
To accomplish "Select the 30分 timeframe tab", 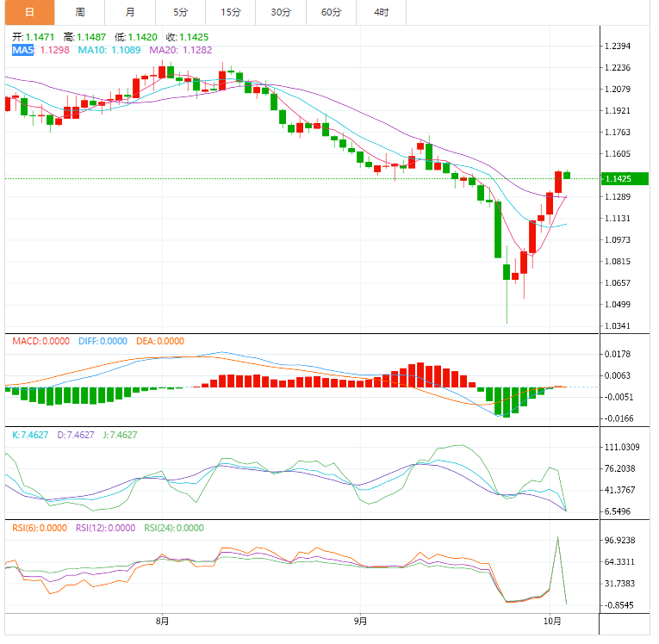I will point(281,12).
